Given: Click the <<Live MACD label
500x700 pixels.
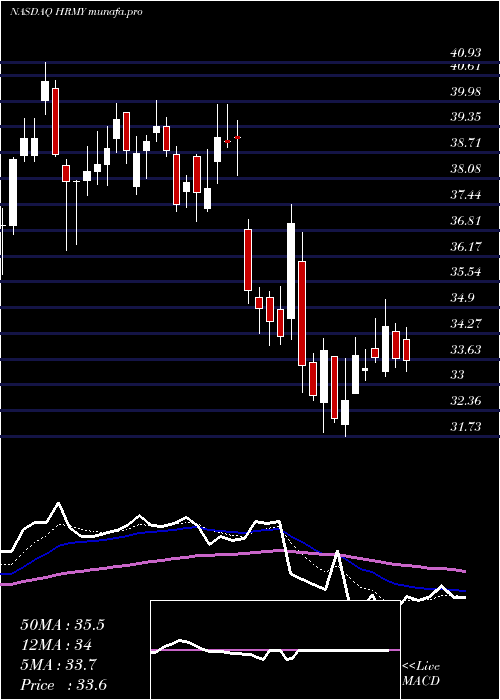Looking at the screenshot, I should coord(421,673).
